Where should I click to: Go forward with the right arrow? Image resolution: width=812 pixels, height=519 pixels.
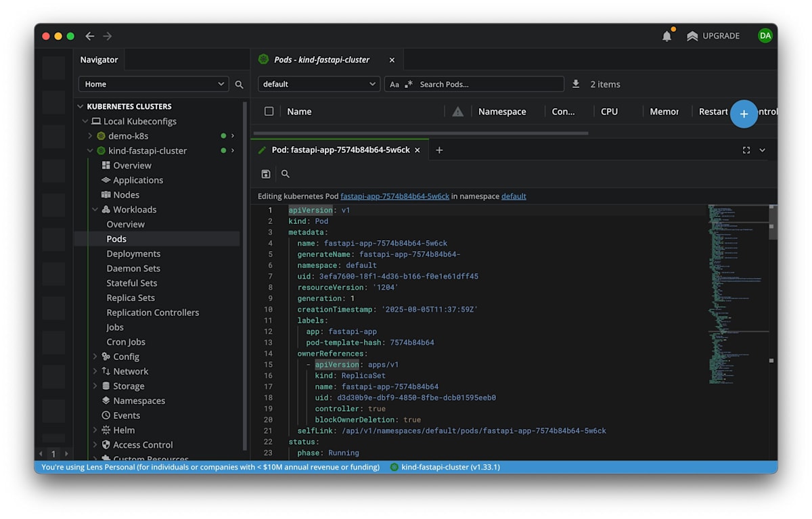pyautogui.click(x=107, y=36)
